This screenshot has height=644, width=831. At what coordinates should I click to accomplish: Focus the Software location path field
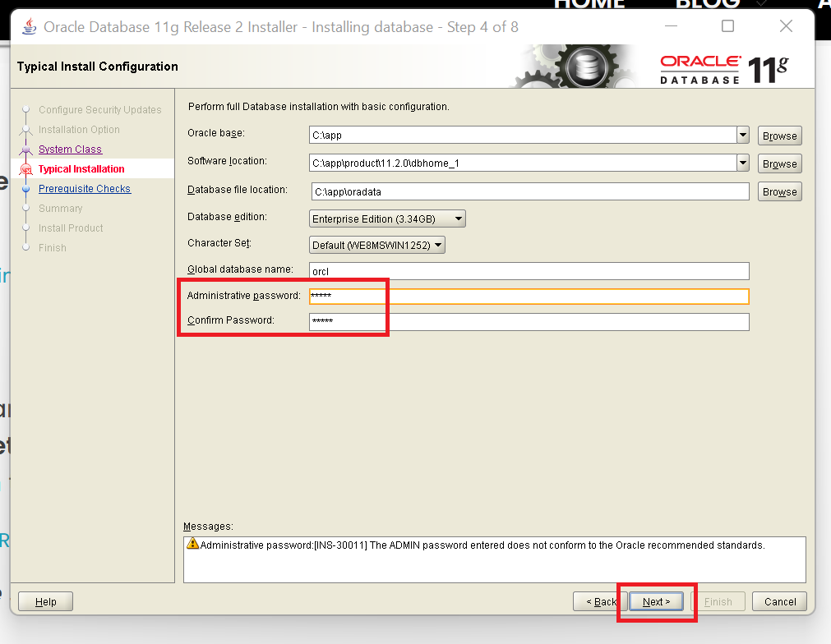(x=523, y=163)
